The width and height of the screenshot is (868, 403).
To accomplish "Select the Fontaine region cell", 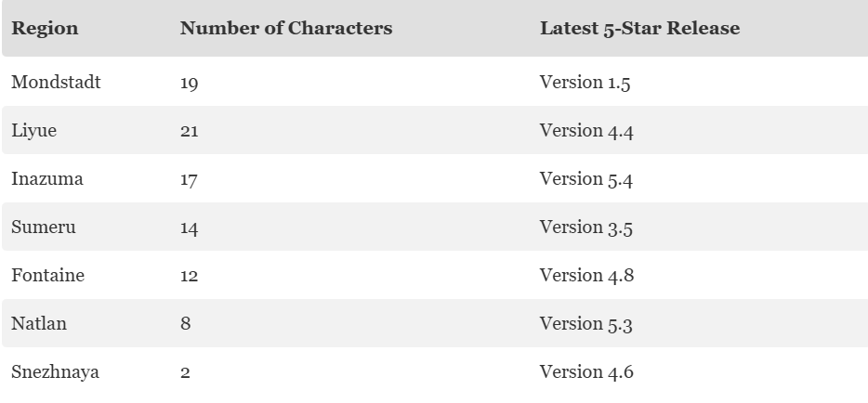I will [x=47, y=275].
